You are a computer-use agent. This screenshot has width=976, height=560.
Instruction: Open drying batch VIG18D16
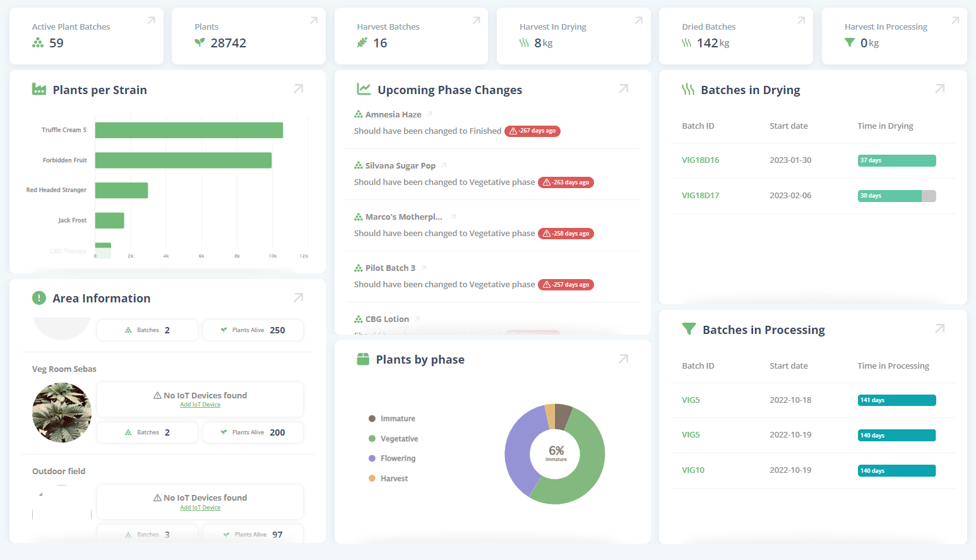tap(700, 160)
